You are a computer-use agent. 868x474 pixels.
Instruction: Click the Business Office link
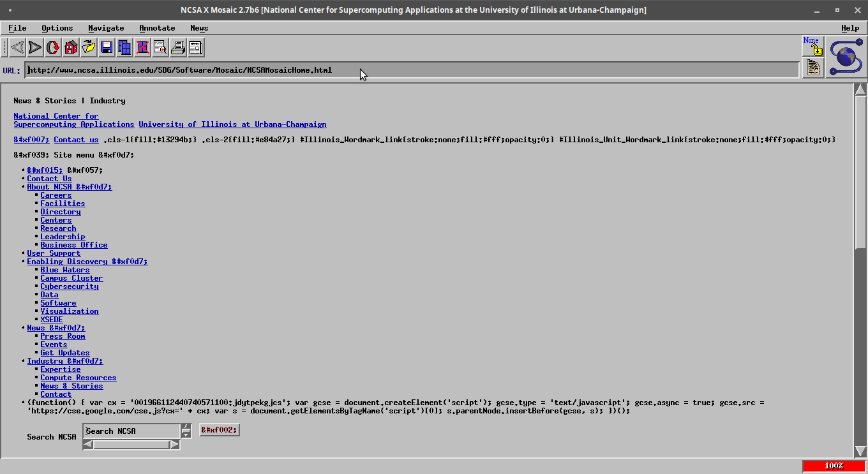click(74, 245)
